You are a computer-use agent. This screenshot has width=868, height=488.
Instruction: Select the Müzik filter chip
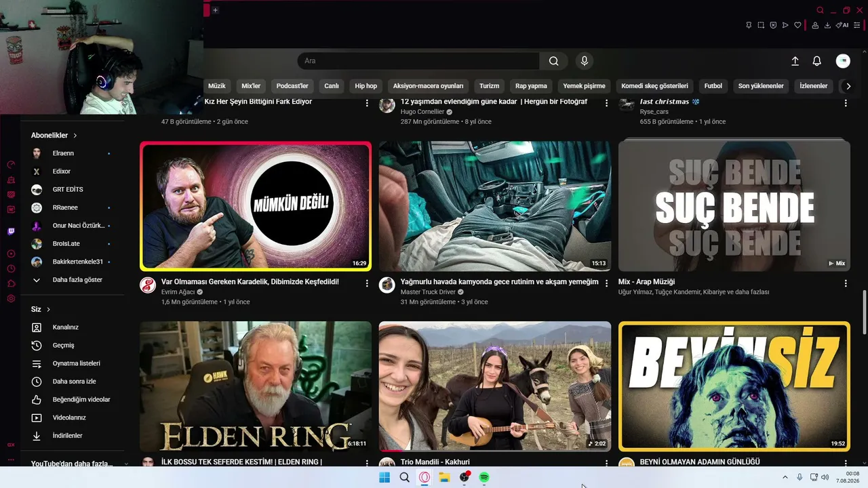coord(217,86)
